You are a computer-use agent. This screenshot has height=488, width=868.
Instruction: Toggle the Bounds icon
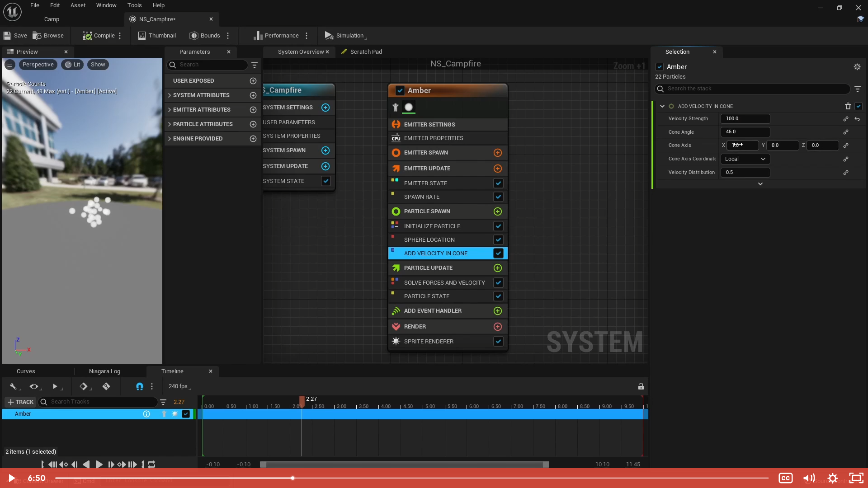pos(194,36)
